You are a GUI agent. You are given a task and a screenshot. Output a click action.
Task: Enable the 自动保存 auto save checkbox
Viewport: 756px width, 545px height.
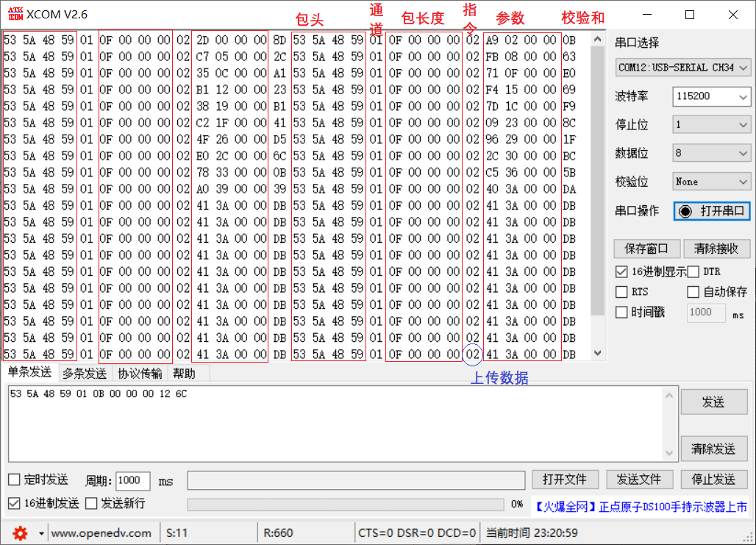pyautogui.click(x=693, y=292)
